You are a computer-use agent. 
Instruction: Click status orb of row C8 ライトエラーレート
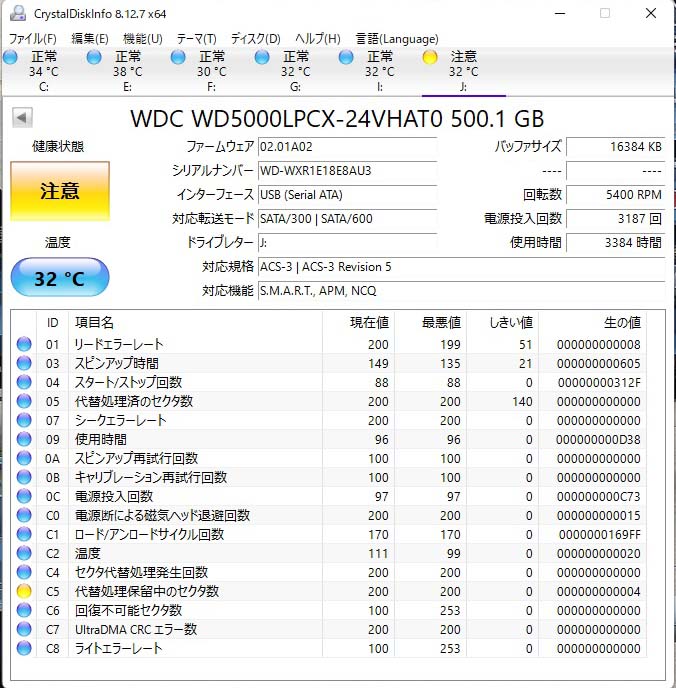point(24,648)
